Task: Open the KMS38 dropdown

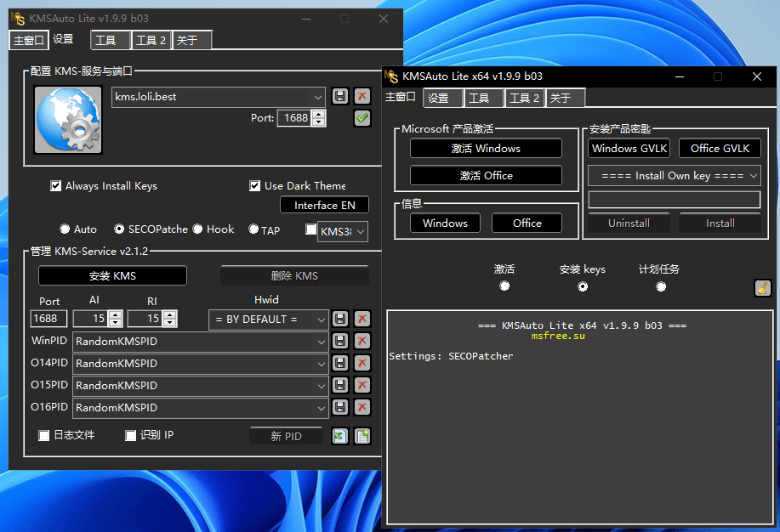Action: (362, 232)
